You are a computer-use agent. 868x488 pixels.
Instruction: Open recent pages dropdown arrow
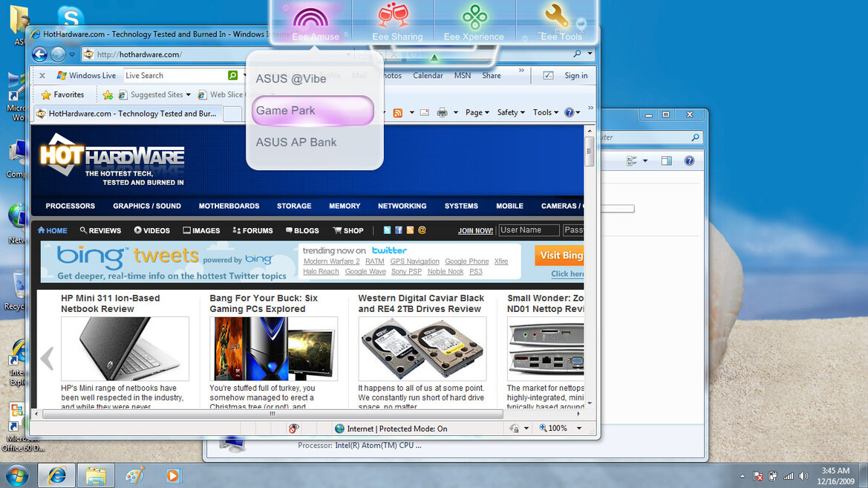[x=72, y=54]
